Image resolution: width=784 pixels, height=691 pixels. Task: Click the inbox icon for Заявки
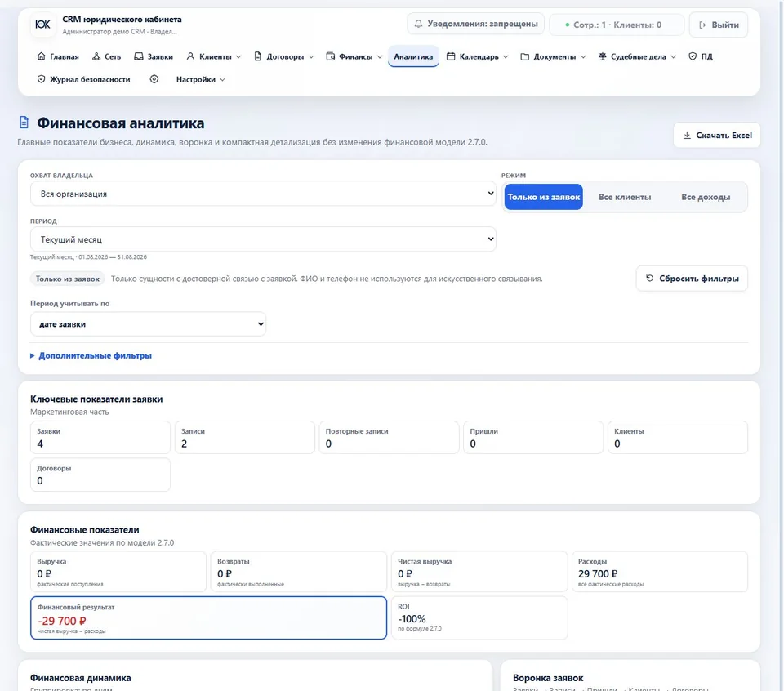point(139,56)
